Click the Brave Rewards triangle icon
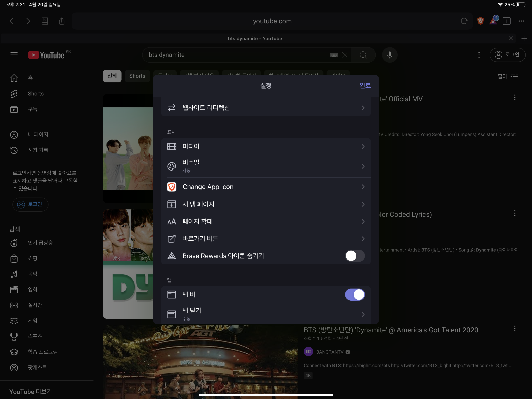 [x=493, y=21]
